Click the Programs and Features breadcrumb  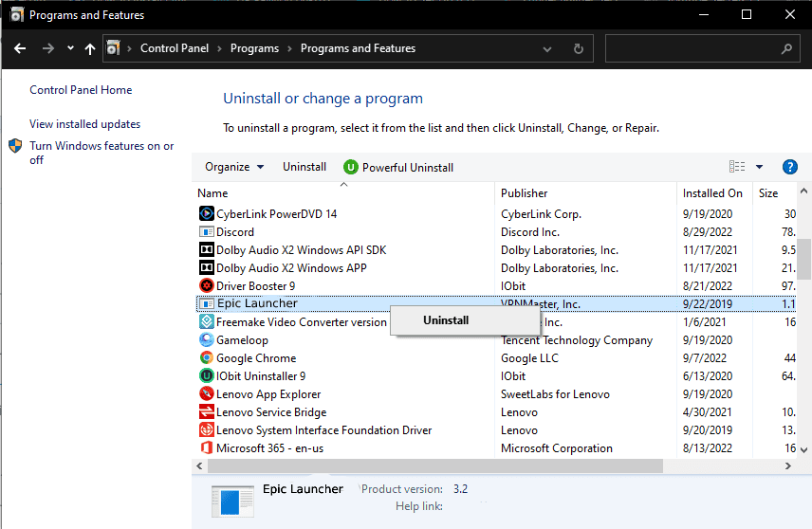click(x=358, y=48)
